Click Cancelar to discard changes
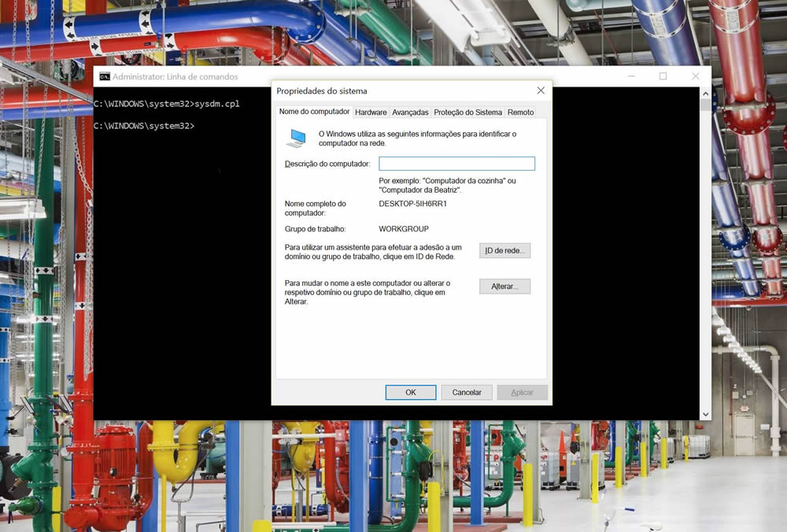The image size is (787, 532). [467, 392]
